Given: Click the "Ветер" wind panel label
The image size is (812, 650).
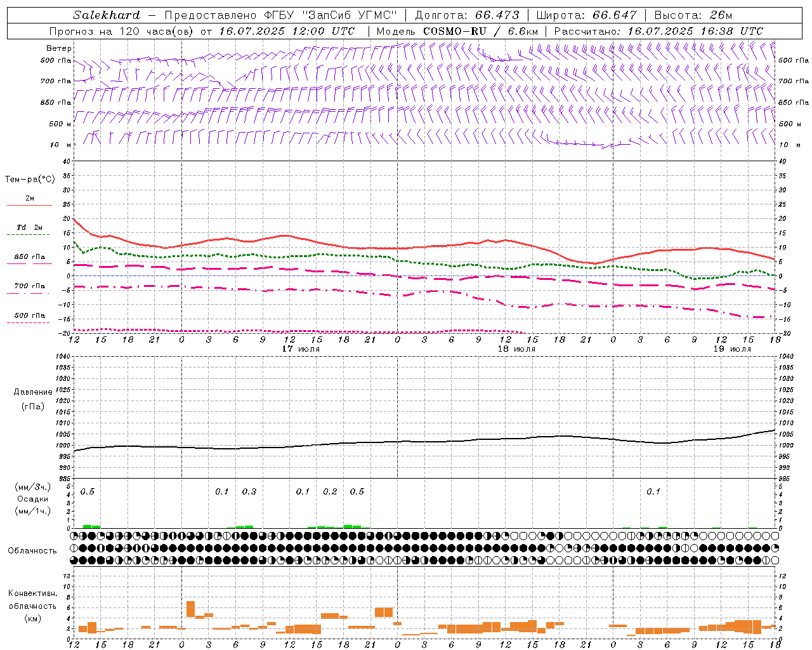Looking at the screenshot, I should click(x=58, y=48).
